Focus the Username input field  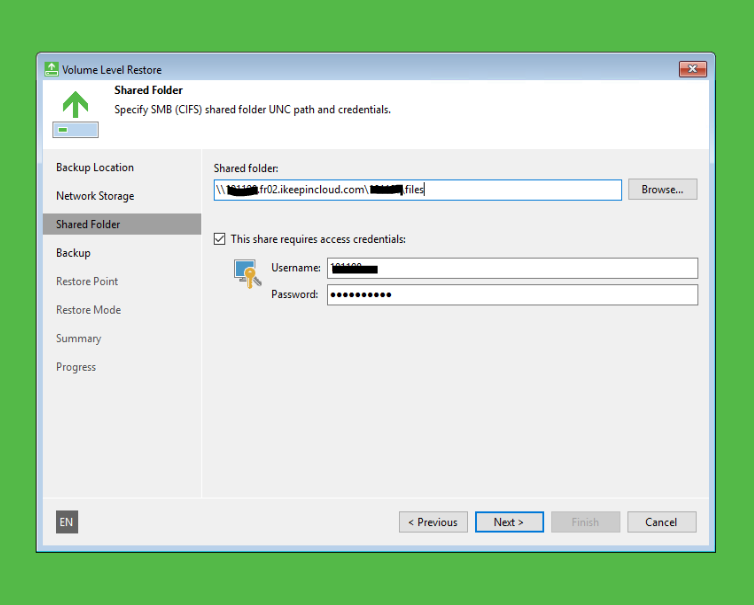click(x=512, y=268)
